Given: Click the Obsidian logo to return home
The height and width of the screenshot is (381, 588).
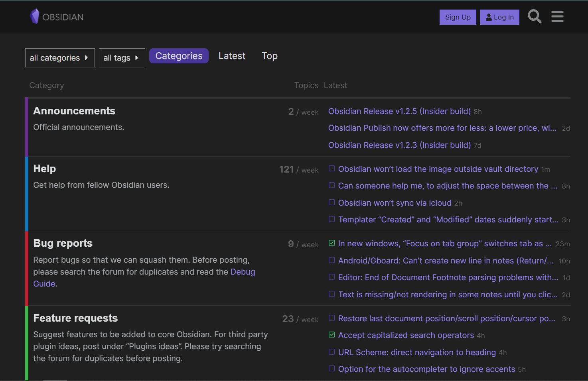Looking at the screenshot, I should click(x=56, y=16).
